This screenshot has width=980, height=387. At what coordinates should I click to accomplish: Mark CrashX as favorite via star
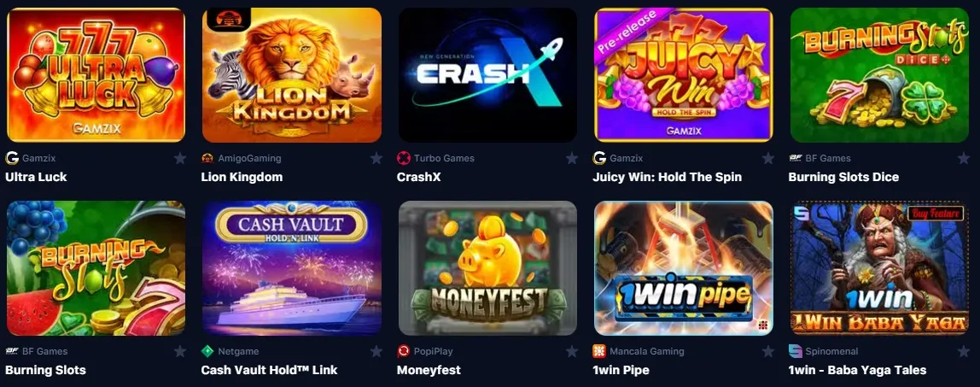[x=572, y=158]
